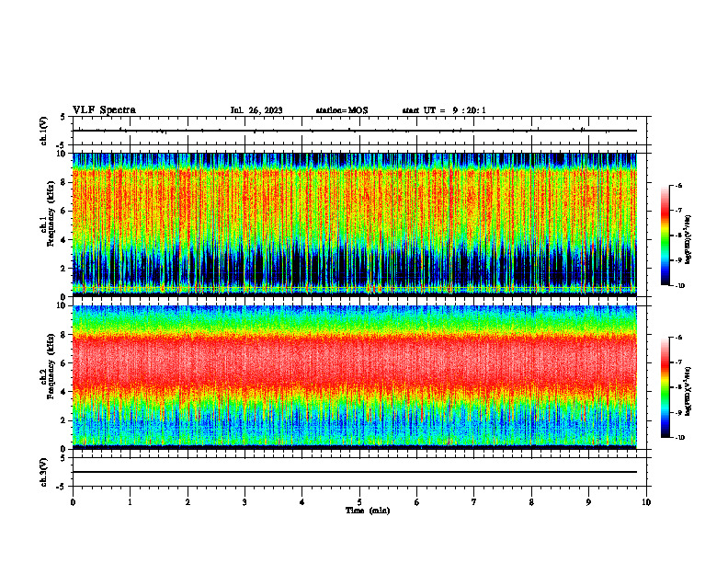Image resolution: width=728 pixels, height=563 pixels.
Task: Click the "4" frequency tick of ch.1 spectrogram
Action: point(63,240)
